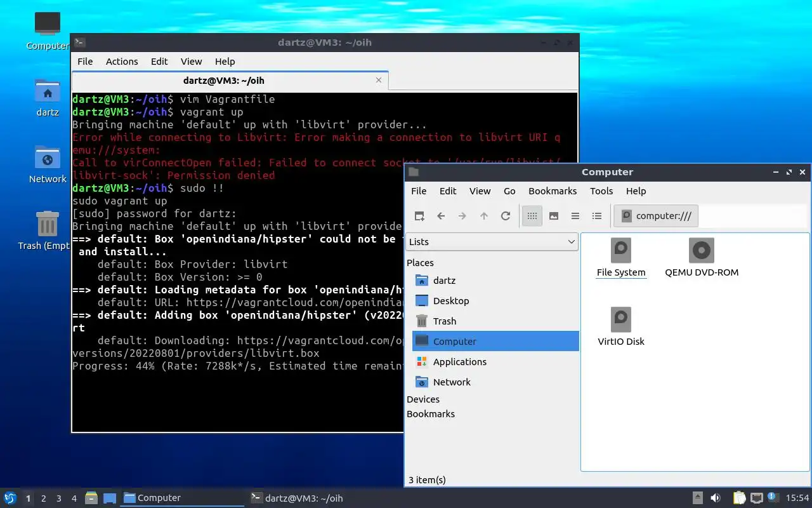The image size is (812, 508).
Task: Activate terminal task in taskbar
Action: point(310,498)
